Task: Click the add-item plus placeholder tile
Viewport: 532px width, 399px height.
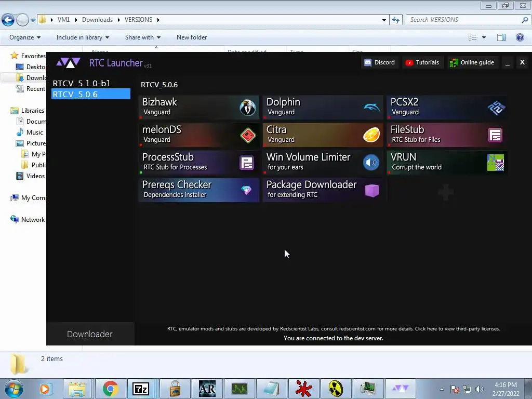Action: (x=446, y=192)
